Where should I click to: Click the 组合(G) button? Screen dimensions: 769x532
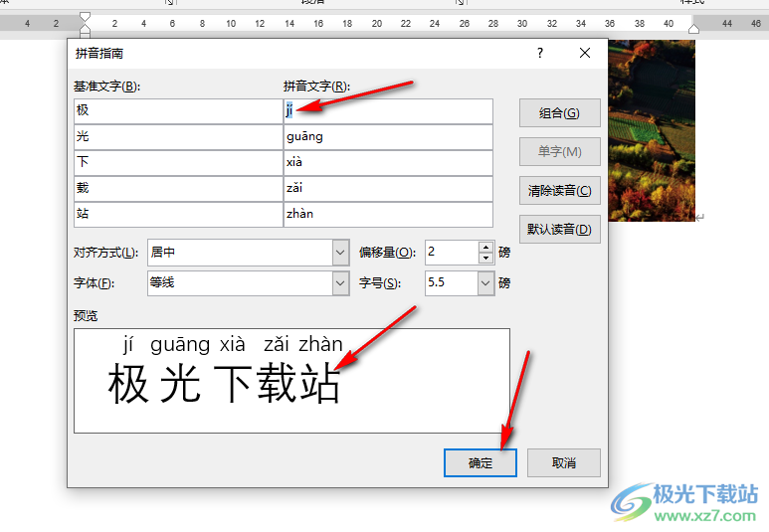pyautogui.click(x=559, y=112)
